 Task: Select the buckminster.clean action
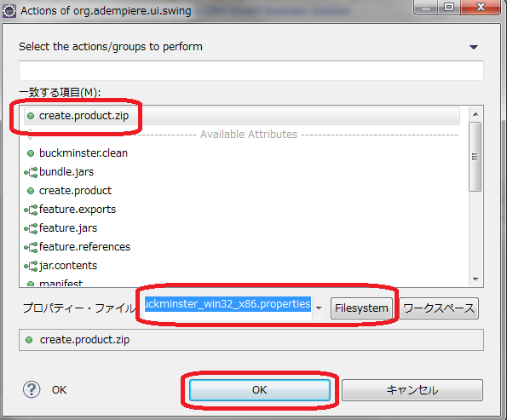pos(241,153)
